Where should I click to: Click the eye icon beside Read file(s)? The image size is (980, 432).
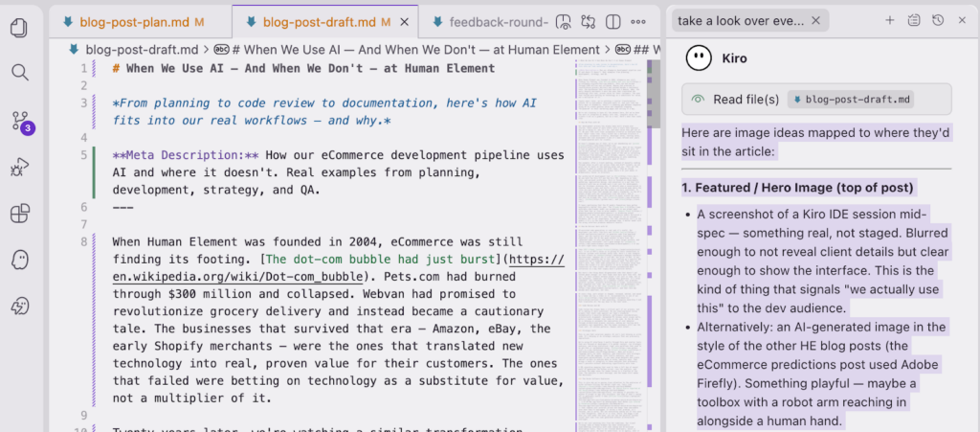[698, 100]
